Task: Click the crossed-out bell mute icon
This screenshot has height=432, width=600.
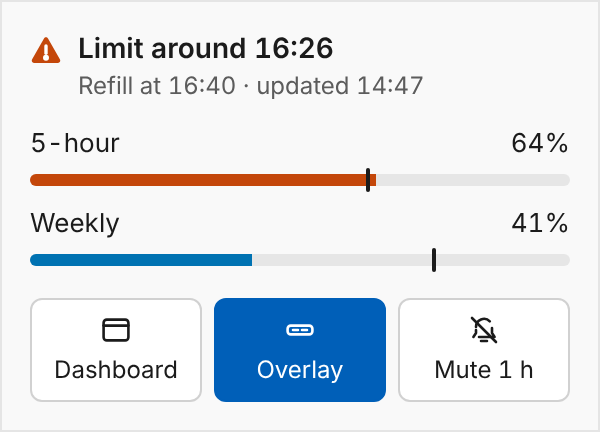Action: click(484, 330)
